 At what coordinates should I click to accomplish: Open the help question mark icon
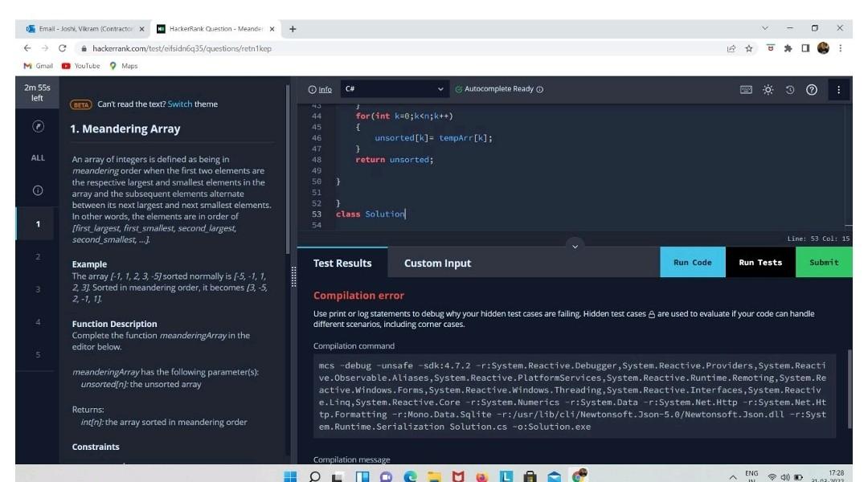pyautogui.click(x=812, y=89)
